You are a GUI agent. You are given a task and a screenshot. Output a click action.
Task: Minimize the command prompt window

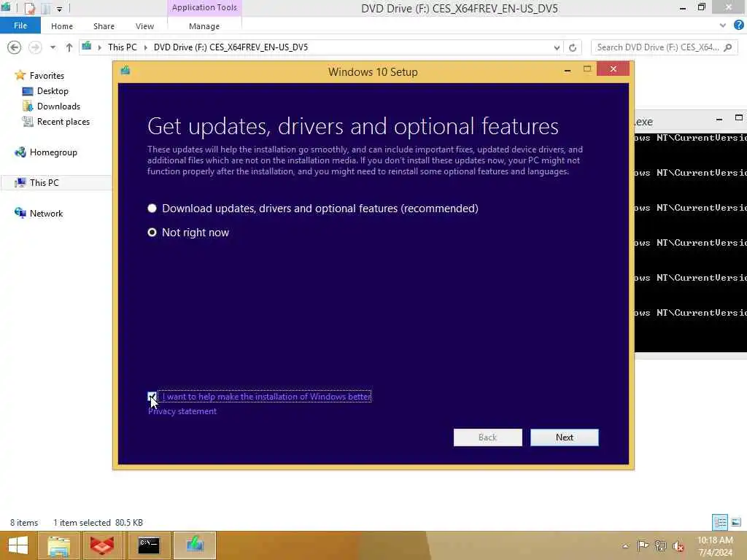(x=719, y=119)
